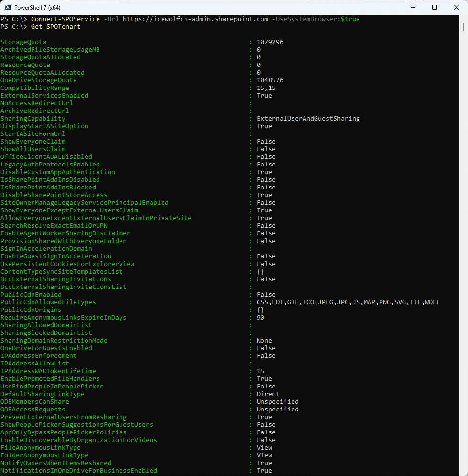Screen dimensions: 468x476
Task: Click the ODBMembersCanShare value Unspecified
Action: (x=278, y=402)
